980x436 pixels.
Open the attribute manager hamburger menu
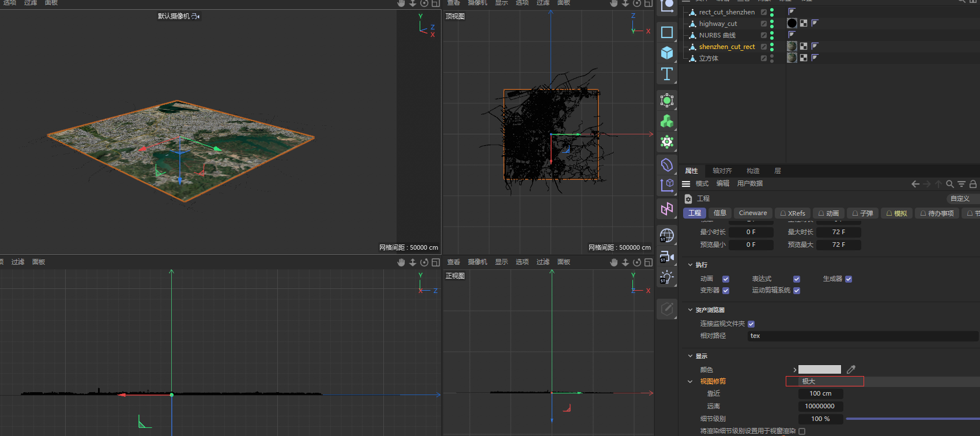686,184
